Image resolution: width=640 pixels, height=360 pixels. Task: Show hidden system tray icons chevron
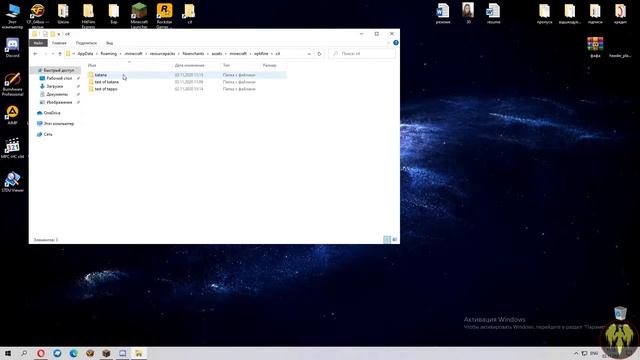[x=576, y=353]
